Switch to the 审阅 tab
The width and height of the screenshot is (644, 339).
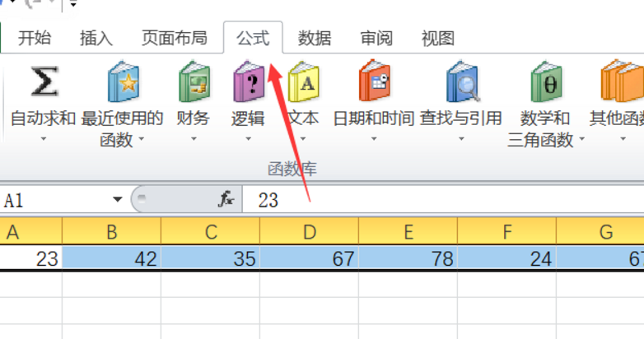click(376, 38)
